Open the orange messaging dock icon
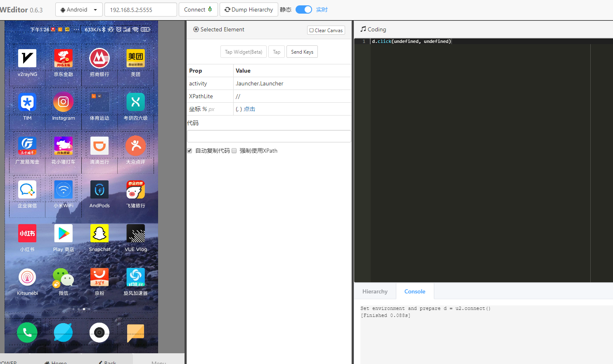This screenshot has height=364, width=613. pos(135,333)
